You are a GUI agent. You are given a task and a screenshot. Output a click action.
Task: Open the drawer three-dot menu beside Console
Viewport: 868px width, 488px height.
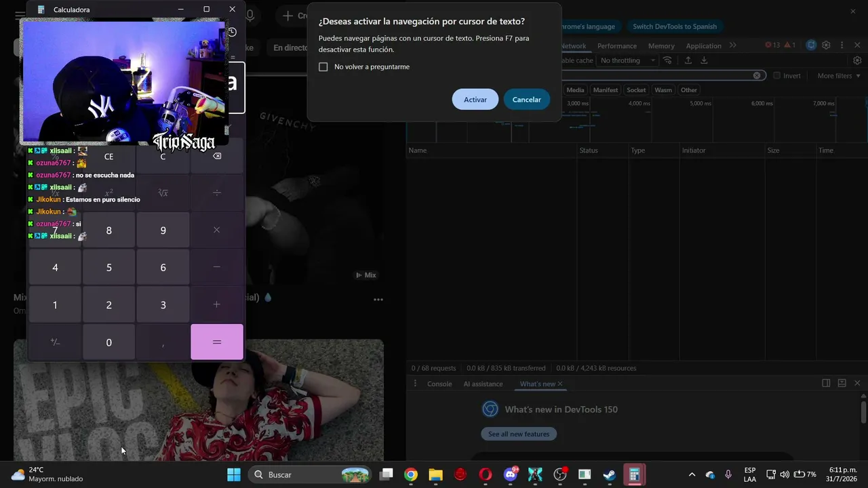coord(416,384)
